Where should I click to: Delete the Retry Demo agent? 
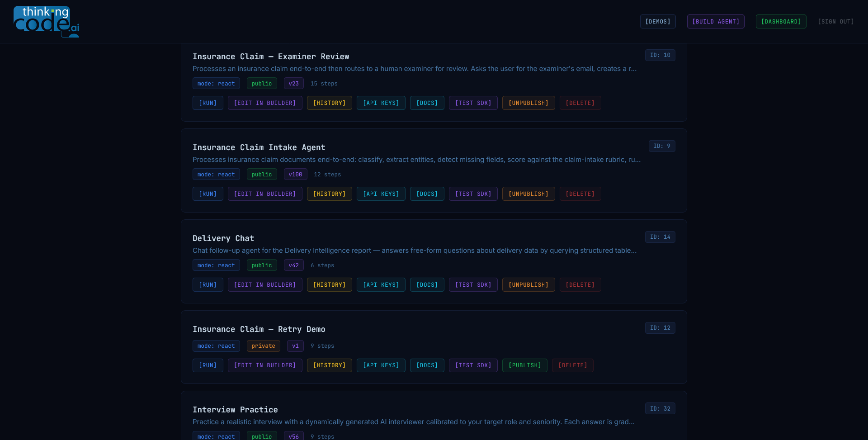tap(573, 365)
